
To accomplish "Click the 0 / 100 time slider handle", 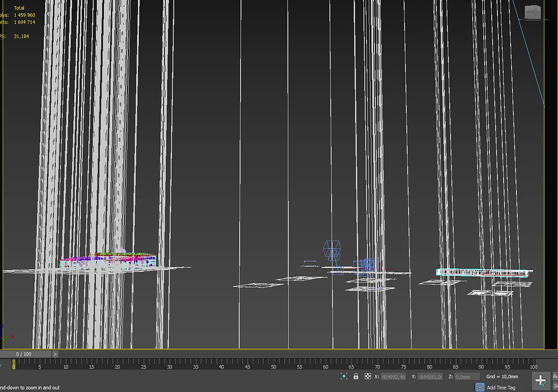I will (x=24, y=354).
